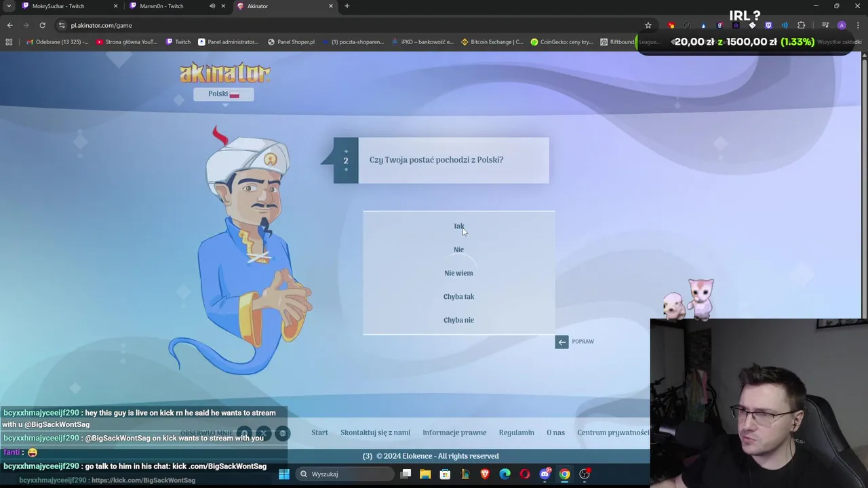Open the kick.com/BigSackWontSag chat link

click(143, 480)
